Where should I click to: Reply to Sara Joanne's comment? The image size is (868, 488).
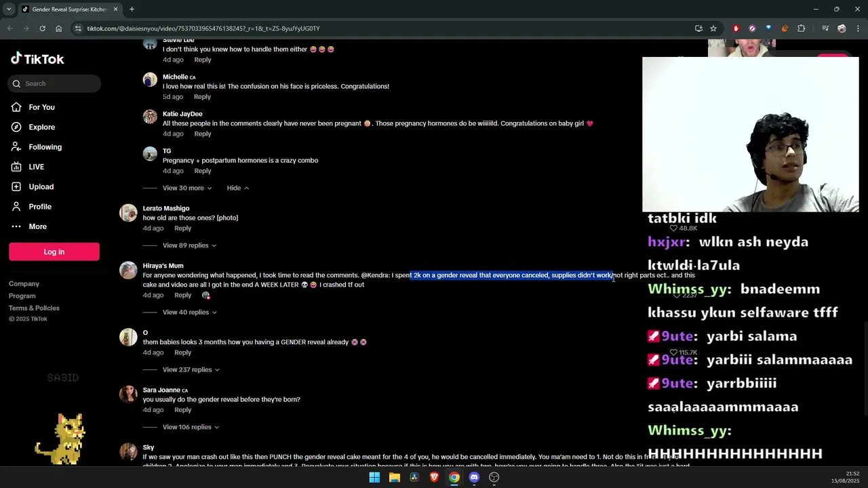point(182,410)
